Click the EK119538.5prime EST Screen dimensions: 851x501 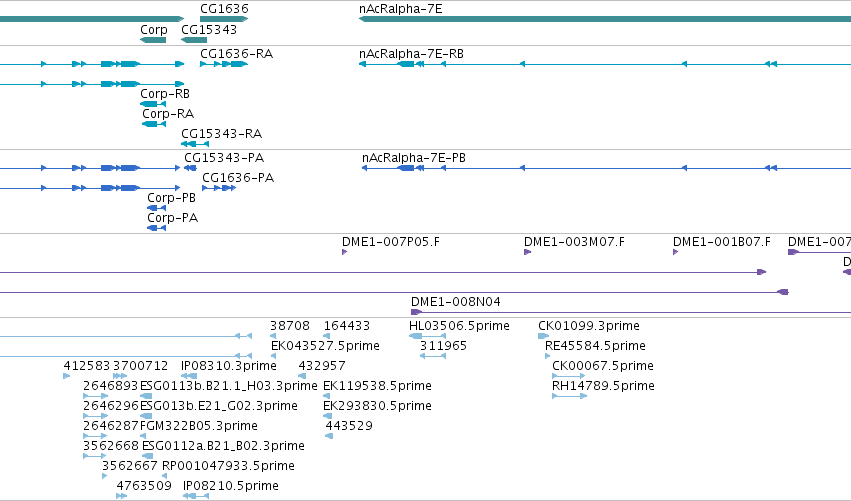click(x=326, y=396)
